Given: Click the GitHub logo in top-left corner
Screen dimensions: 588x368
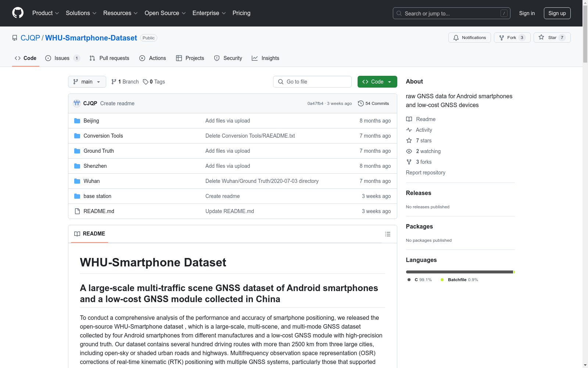Looking at the screenshot, I should pyautogui.click(x=18, y=13).
